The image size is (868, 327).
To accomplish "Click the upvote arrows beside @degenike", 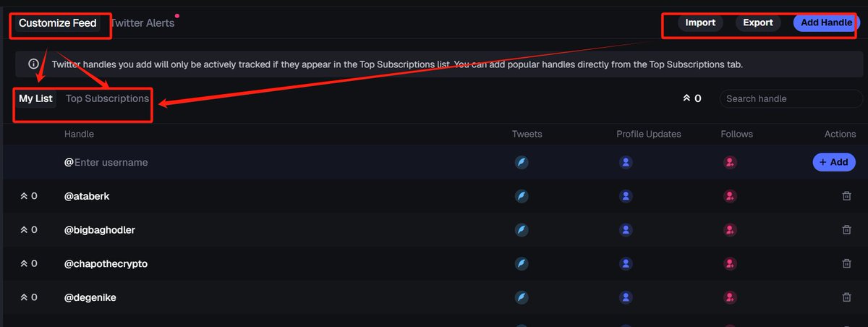I will pos(24,297).
